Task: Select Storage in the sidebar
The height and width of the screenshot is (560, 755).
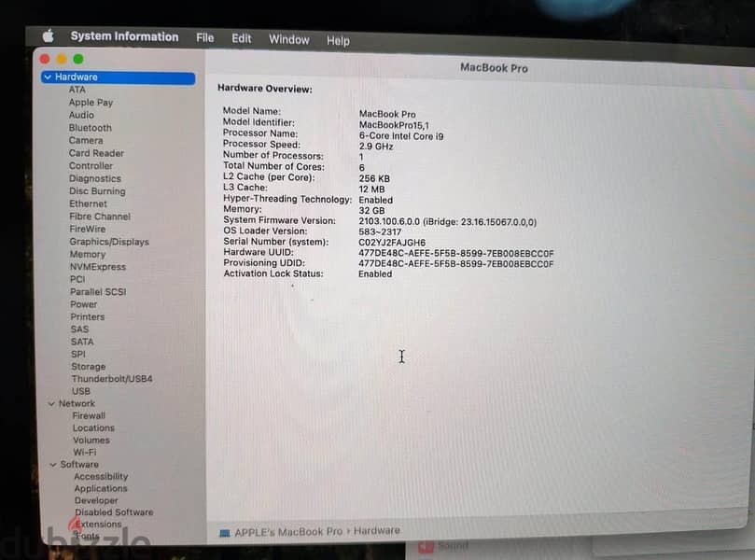Action: click(88, 367)
